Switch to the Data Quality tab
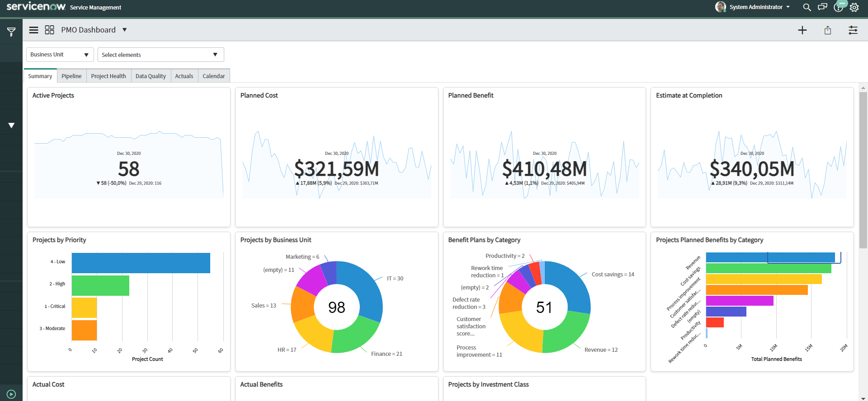This screenshot has height=401, width=868. 151,76
